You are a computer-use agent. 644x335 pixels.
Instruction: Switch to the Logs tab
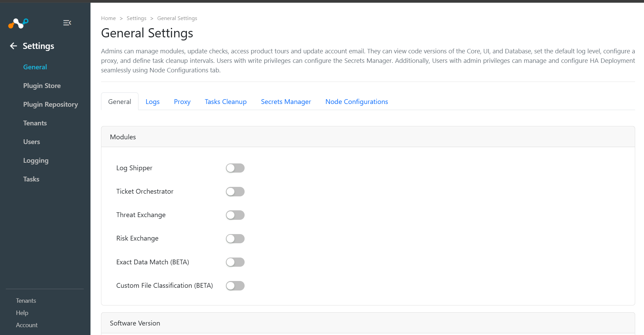pyautogui.click(x=152, y=102)
